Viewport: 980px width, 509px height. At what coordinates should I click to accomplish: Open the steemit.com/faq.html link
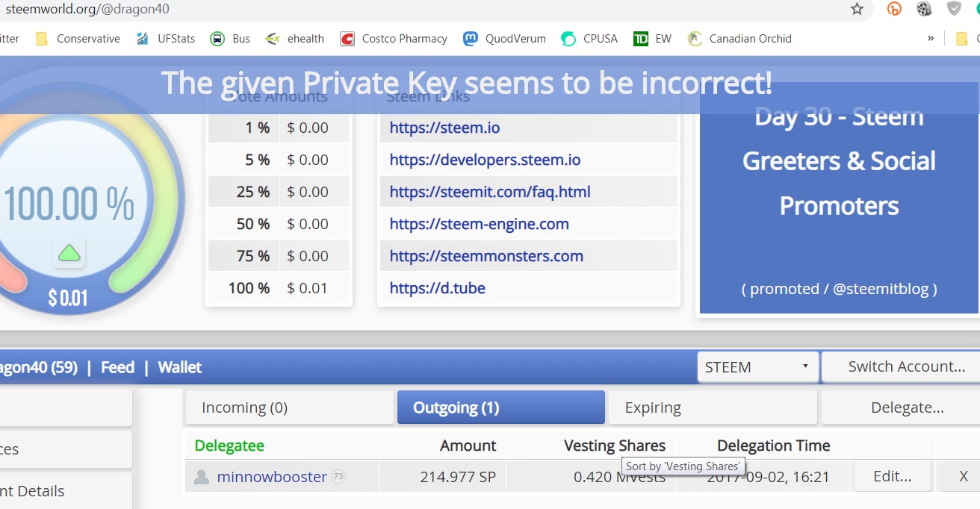[490, 192]
